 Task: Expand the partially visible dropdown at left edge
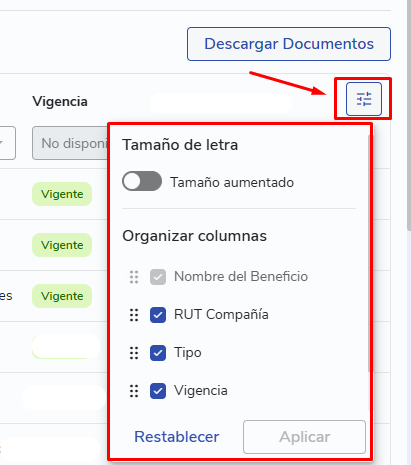pos(7,143)
